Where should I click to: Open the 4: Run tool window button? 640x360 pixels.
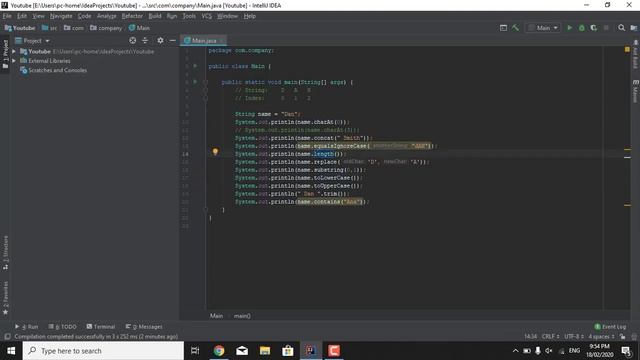coord(27,327)
